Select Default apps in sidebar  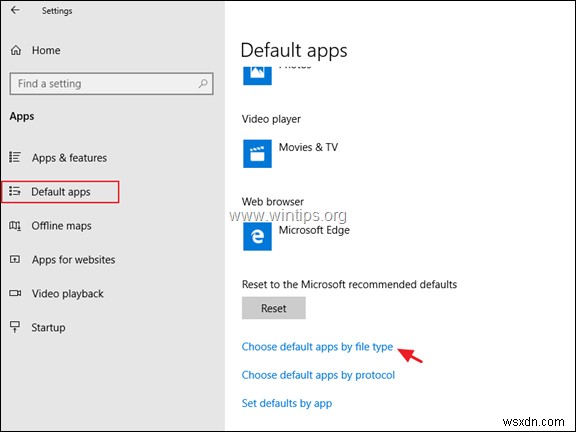(x=61, y=192)
